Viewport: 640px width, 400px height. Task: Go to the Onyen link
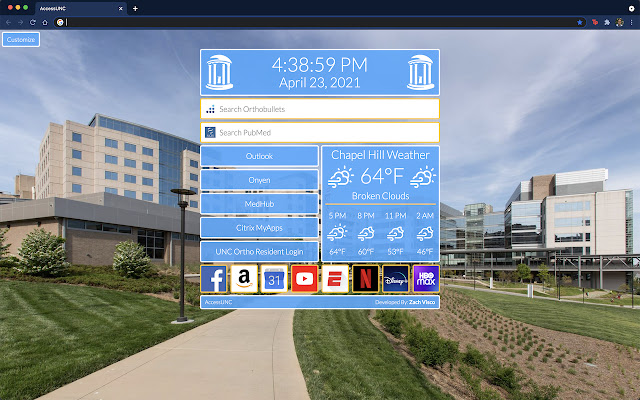[259, 180]
